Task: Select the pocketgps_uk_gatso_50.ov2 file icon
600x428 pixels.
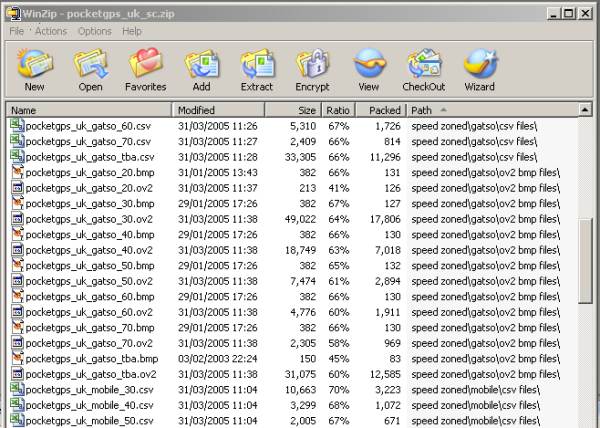Action: tap(17, 281)
